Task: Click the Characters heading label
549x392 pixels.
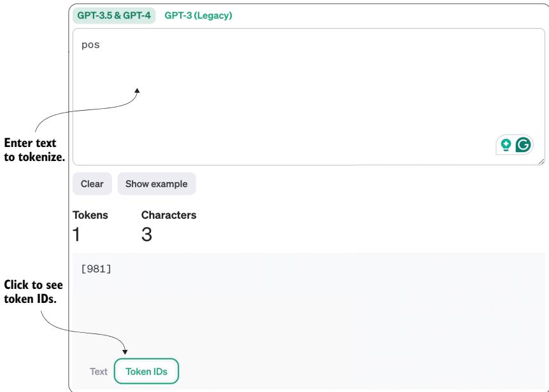Action: click(168, 215)
